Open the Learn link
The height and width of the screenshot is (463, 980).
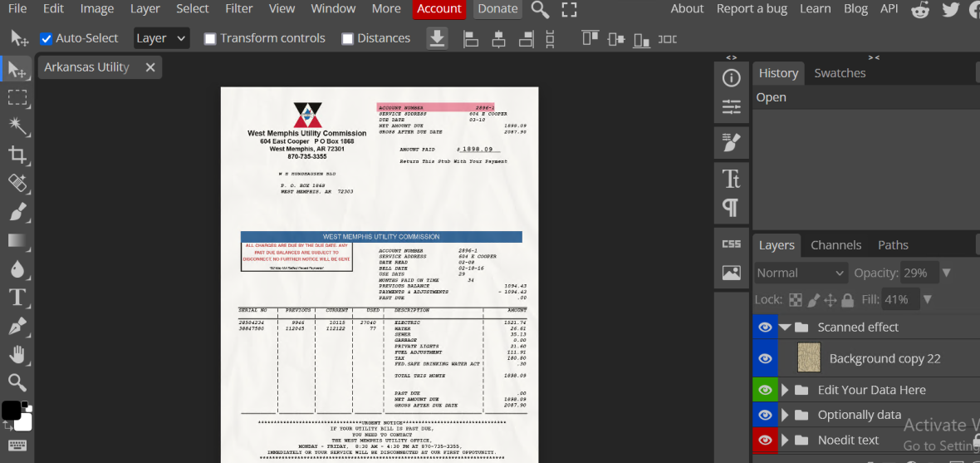click(x=815, y=9)
